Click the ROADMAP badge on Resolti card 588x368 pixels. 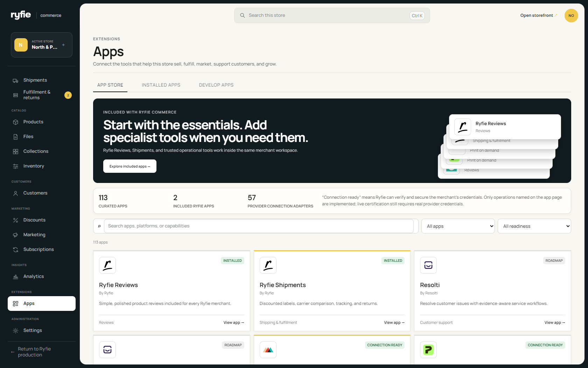tap(554, 261)
